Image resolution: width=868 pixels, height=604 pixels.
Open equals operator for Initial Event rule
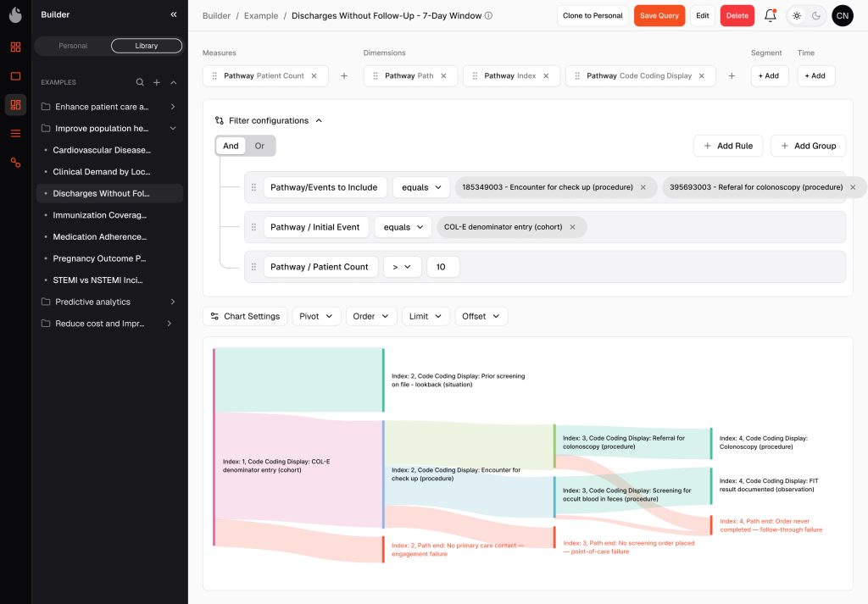tap(403, 227)
